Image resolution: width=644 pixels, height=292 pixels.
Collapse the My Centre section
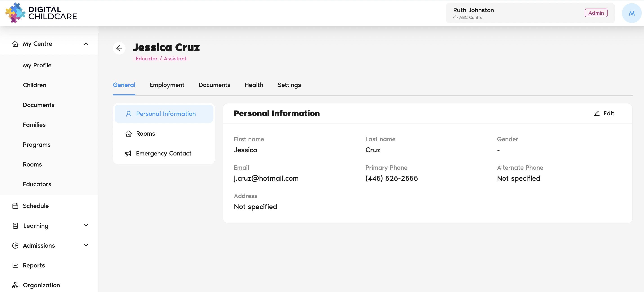(86, 44)
